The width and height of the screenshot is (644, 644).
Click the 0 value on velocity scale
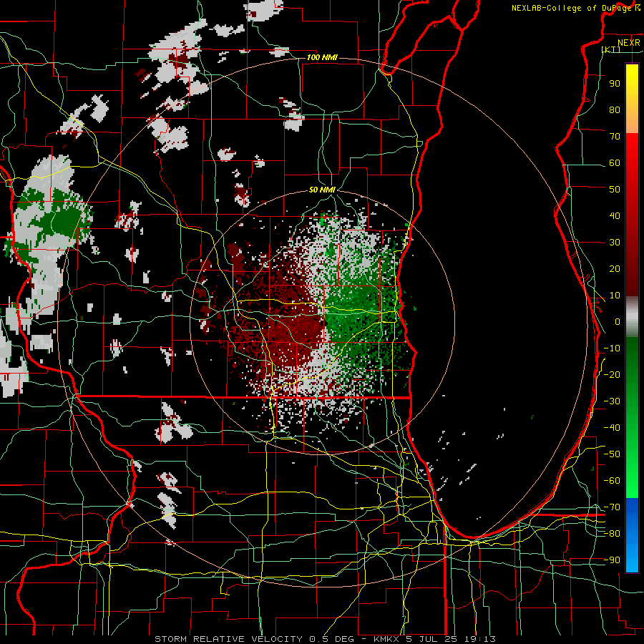click(x=618, y=321)
